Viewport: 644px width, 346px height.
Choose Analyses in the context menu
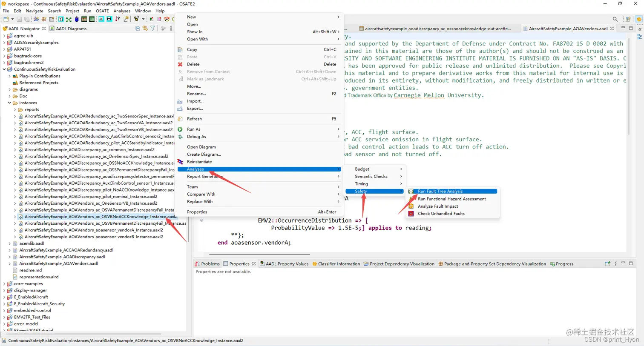tap(259, 169)
